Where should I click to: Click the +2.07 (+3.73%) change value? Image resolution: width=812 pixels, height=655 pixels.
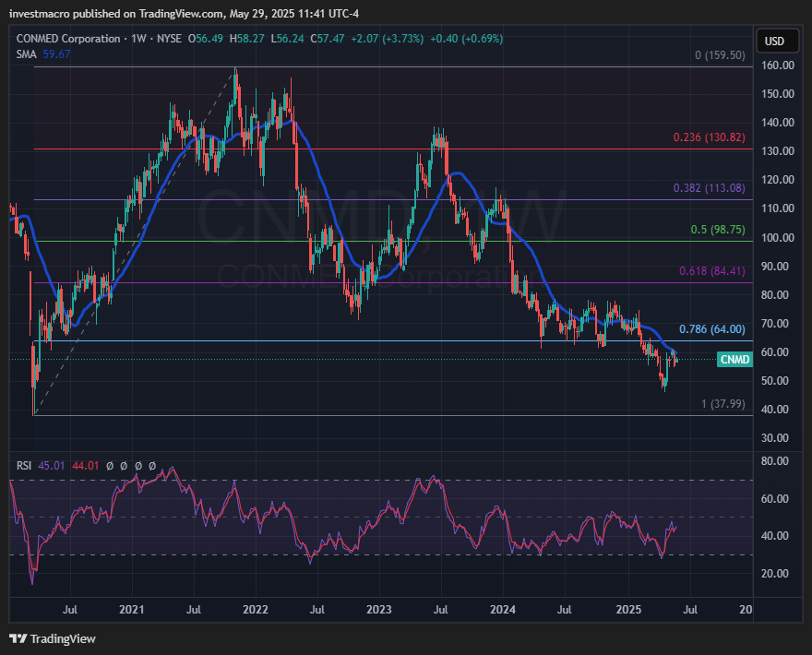(x=388, y=39)
